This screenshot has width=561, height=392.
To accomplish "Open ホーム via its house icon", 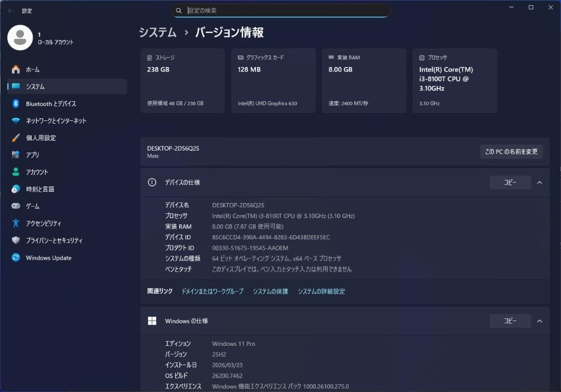I will 16,70.
